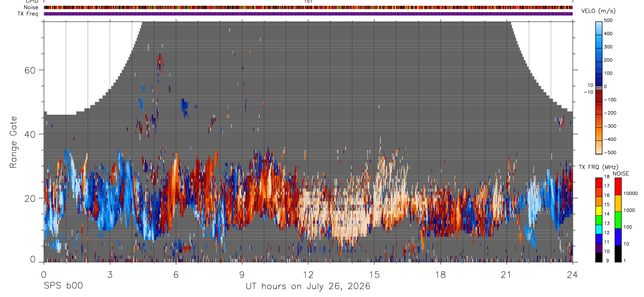Click the NOISE legend title

pos(621,173)
